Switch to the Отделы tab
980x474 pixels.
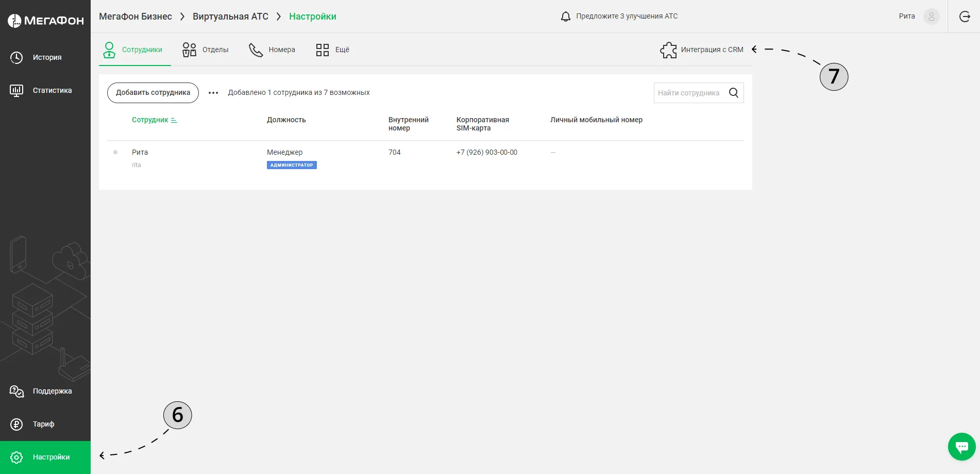pyautogui.click(x=205, y=50)
